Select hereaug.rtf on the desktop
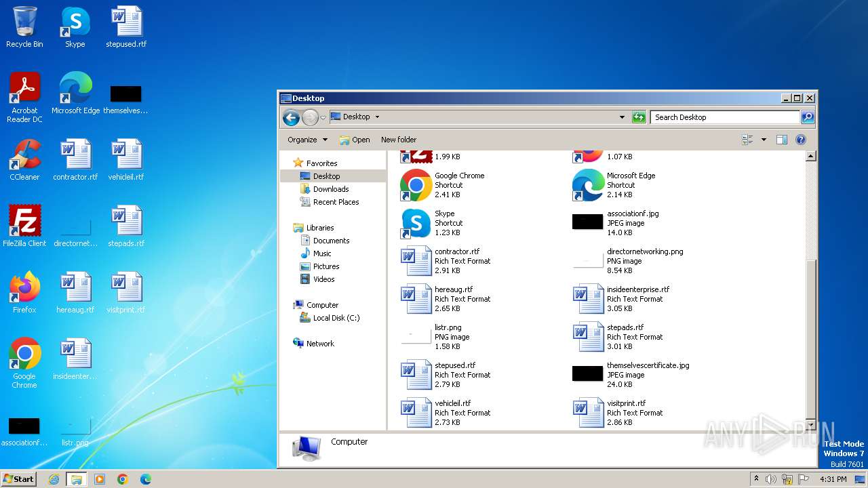This screenshot has height=488, width=868. [x=75, y=293]
